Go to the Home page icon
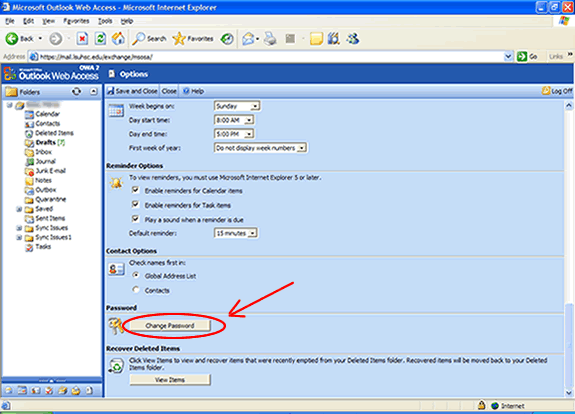This screenshot has width=575, height=414. (118, 39)
